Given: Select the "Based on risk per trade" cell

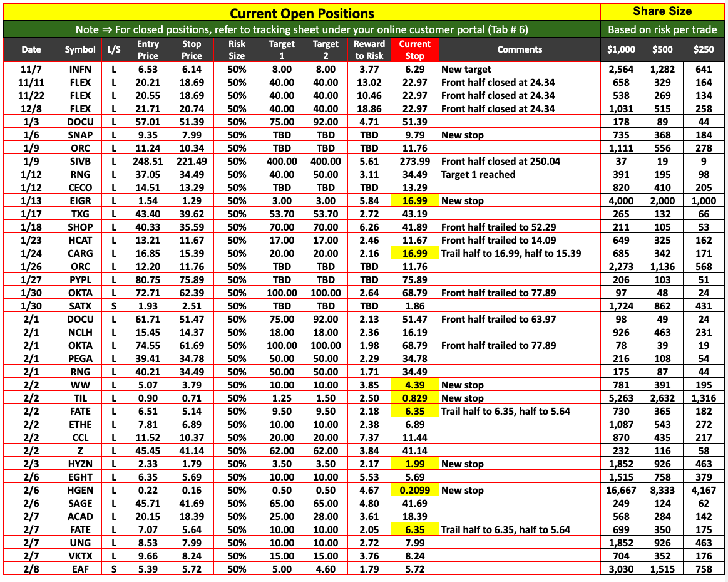Looking at the screenshot, I should [662, 29].
